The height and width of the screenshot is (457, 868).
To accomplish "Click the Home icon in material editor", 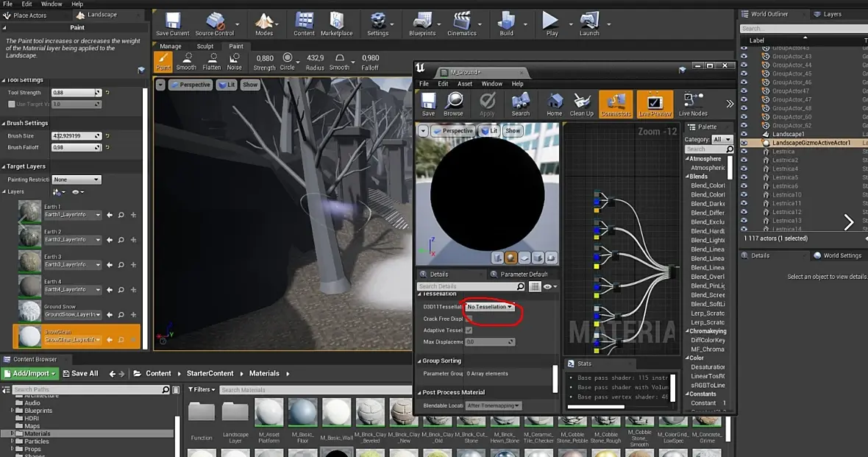I will 555,104.
